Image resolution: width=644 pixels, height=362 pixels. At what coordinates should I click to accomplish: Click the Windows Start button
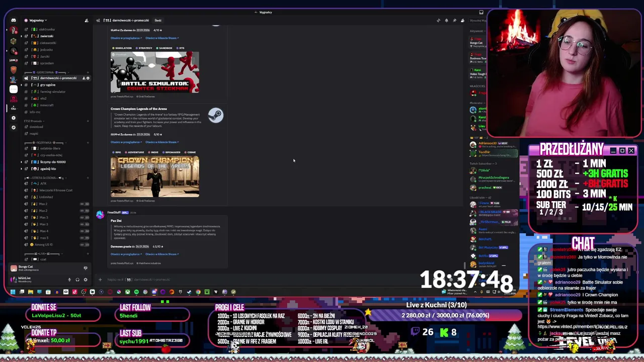coord(13,292)
